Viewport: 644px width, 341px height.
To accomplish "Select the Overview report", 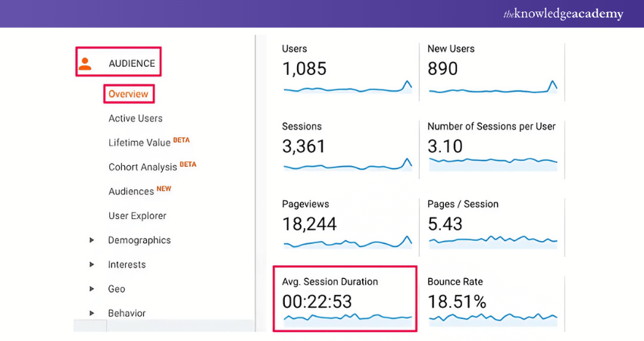I will (x=128, y=94).
